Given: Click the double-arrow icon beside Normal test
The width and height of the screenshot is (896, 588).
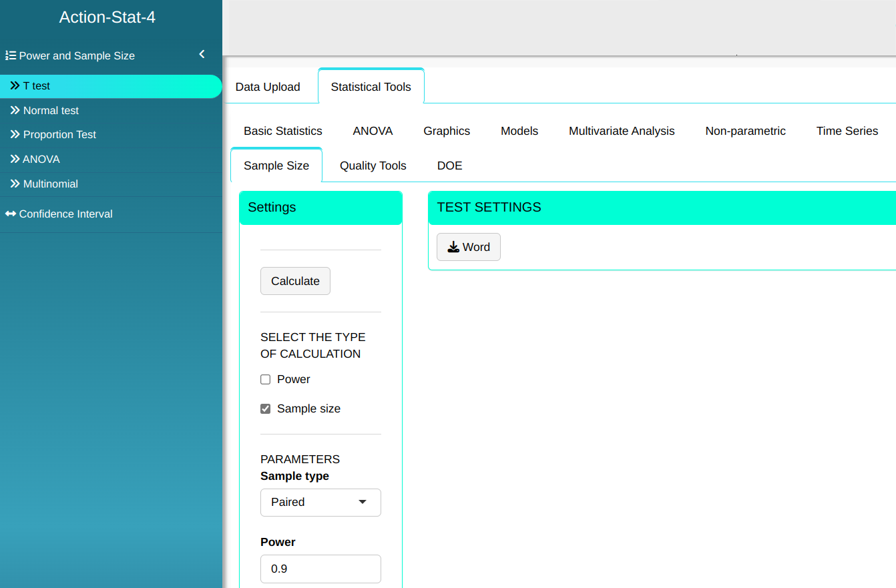Looking at the screenshot, I should pyautogui.click(x=15, y=110).
